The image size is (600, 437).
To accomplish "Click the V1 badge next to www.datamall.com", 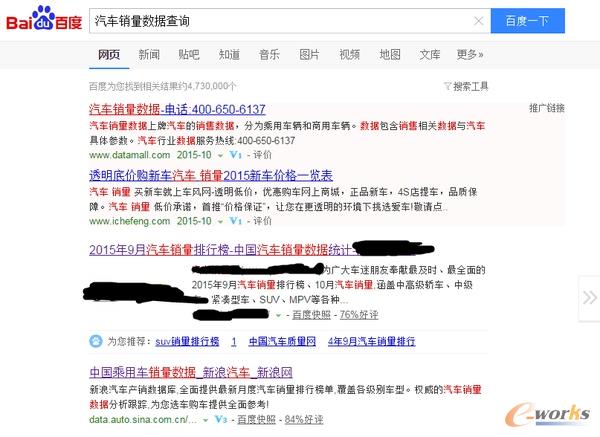I will pyautogui.click(x=236, y=155).
